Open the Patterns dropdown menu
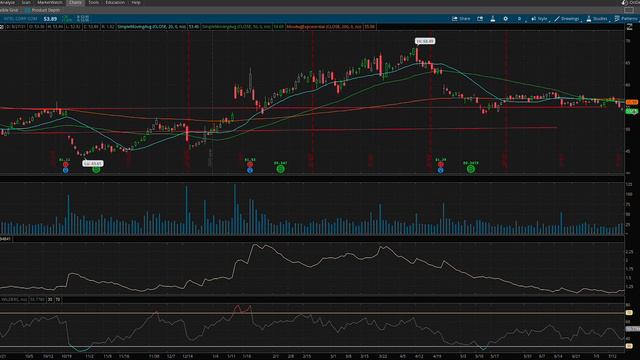 click(x=626, y=19)
